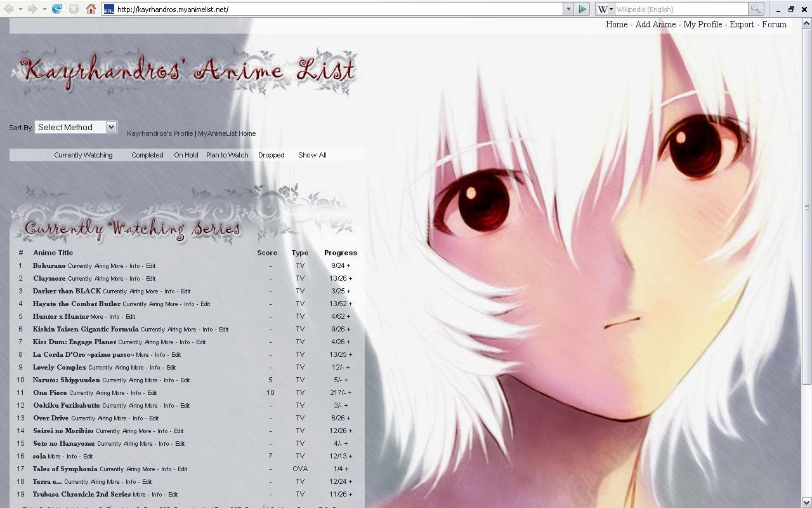The height and width of the screenshot is (508, 812).
Task: Click in the Wikipedia (English) search field
Action: (x=681, y=10)
